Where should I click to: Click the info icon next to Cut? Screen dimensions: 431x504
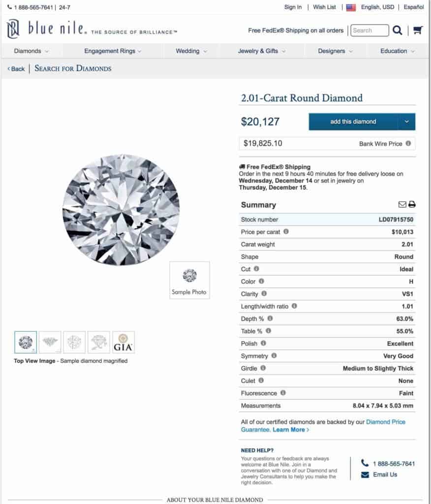tap(256, 269)
